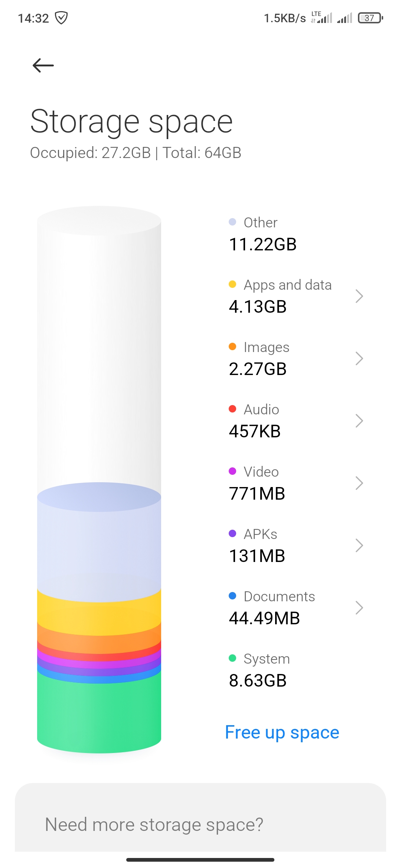Expand the Images category chevron
The width and height of the screenshot is (401, 868).
click(x=359, y=358)
